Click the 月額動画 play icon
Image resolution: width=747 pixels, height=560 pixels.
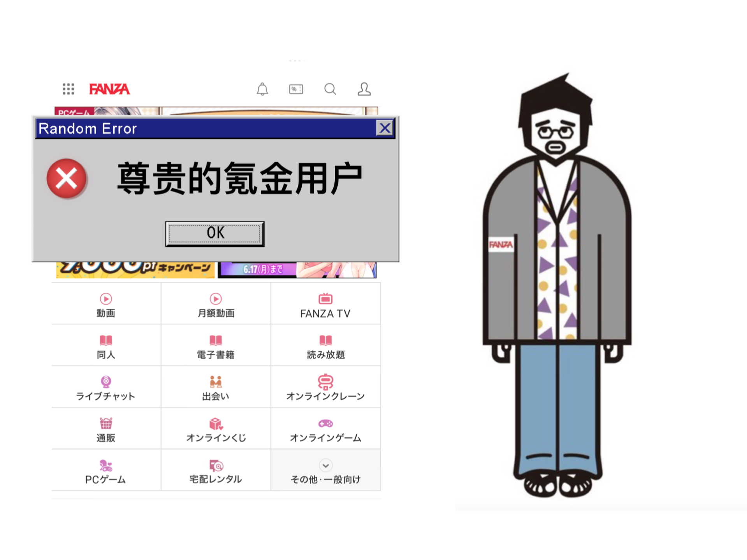coord(216,299)
